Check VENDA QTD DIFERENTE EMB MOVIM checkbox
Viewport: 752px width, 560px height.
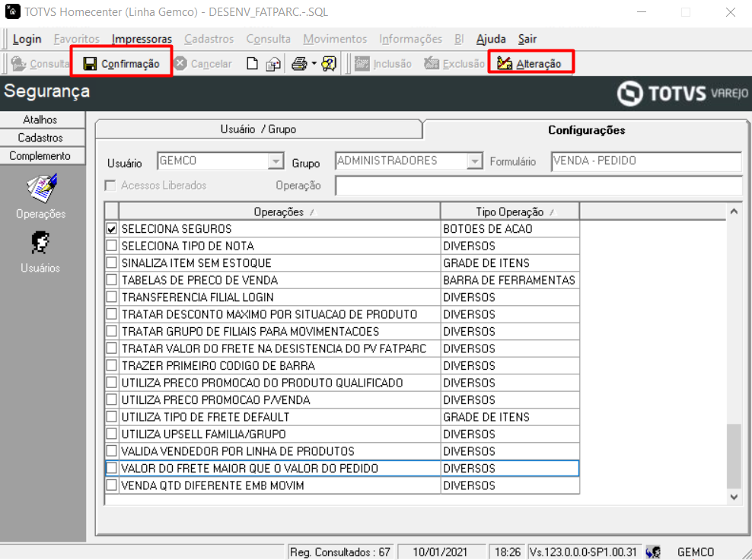click(112, 485)
